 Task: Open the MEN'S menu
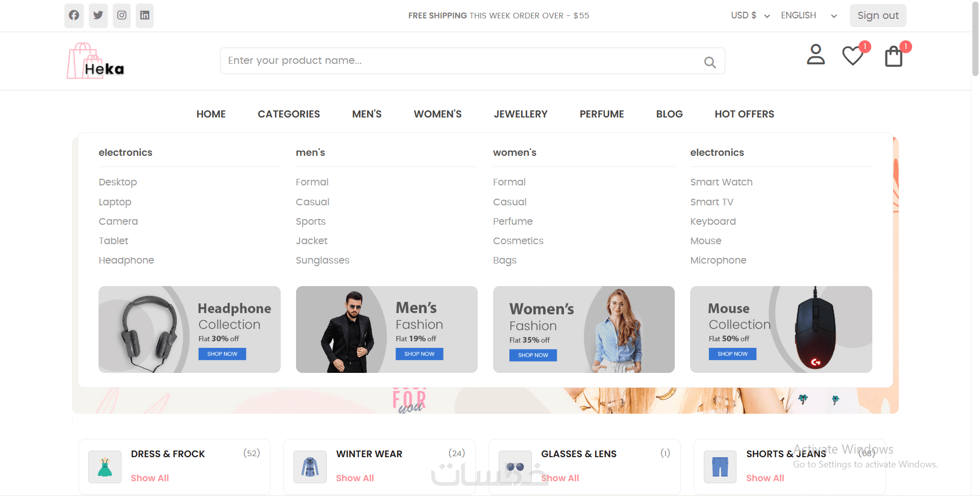click(367, 114)
